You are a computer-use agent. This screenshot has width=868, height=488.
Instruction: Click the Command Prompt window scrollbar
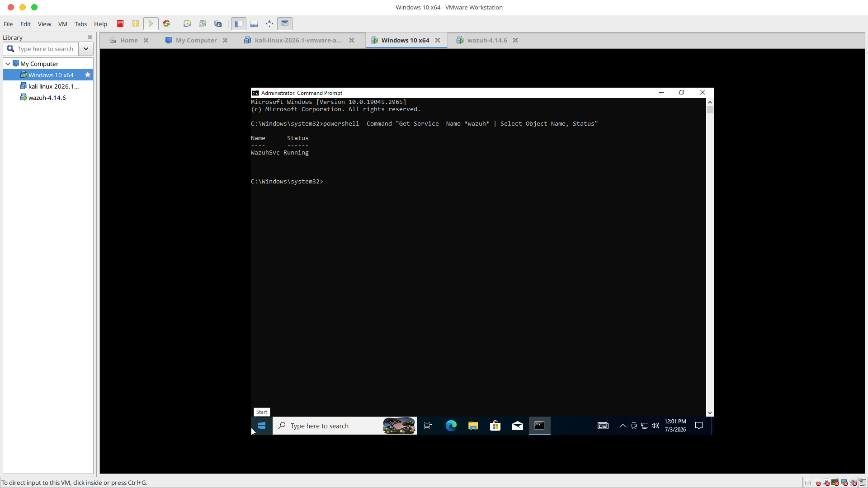710,258
